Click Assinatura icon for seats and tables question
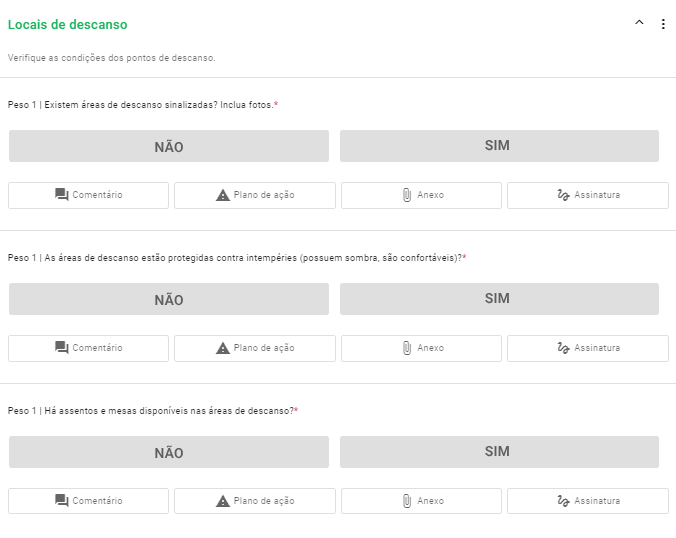The width and height of the screenshot is (676, 538). coord(563,501)
